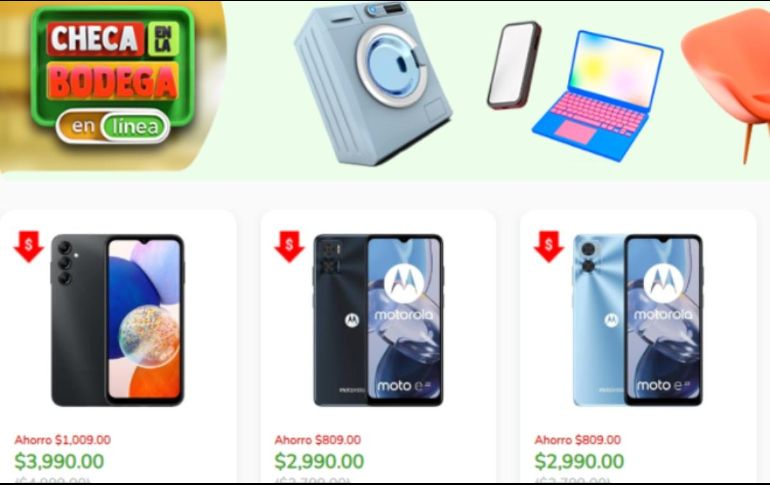The image size is (770, 485).
Task: Click the smartphone illustration in banner
Action: (514, 65)
